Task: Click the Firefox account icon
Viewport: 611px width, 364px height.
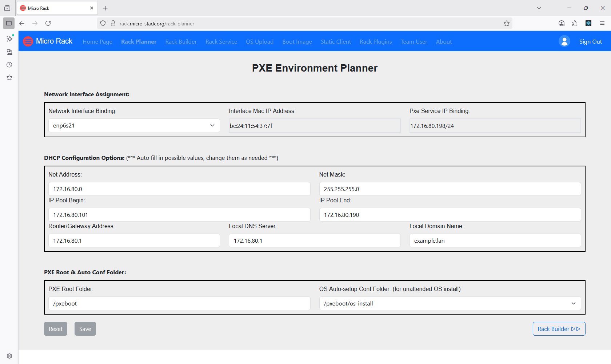Action: (x=562, y=23)
